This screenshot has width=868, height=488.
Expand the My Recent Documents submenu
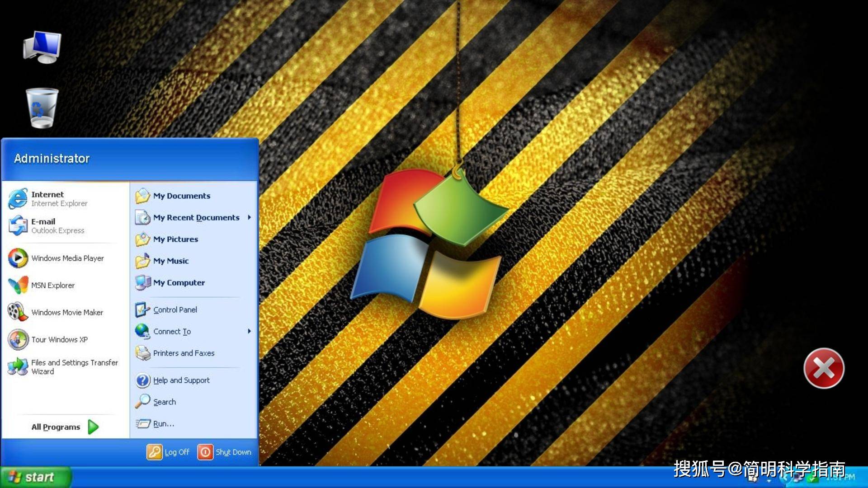click(193, 217)
